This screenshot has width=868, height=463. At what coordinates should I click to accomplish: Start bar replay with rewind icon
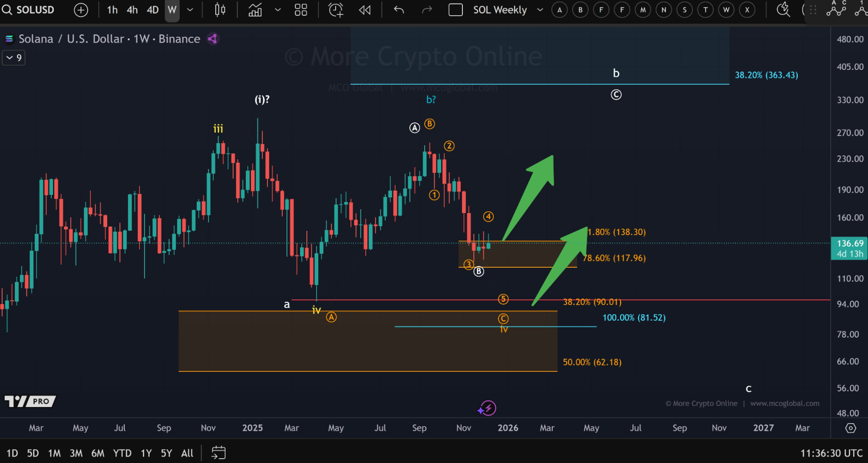click(x=365, y=10)
